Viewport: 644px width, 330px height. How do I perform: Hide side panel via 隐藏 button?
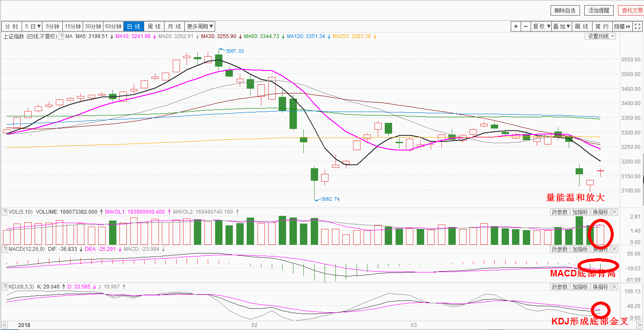[623, 26]
